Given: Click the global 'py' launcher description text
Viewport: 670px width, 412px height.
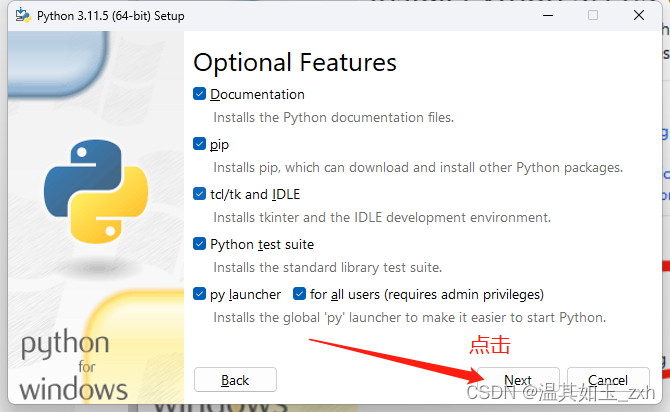Looking at the screenshot, I should [x=409, y=317].
